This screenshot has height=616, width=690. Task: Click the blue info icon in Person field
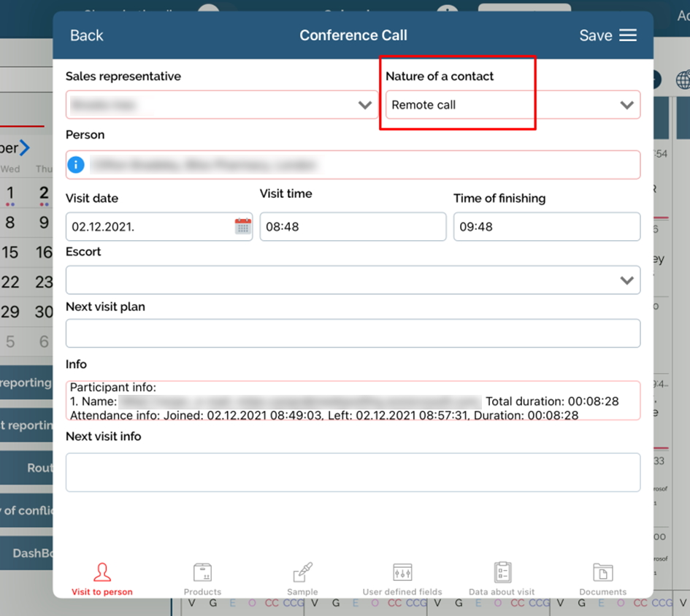click(76, 165)
